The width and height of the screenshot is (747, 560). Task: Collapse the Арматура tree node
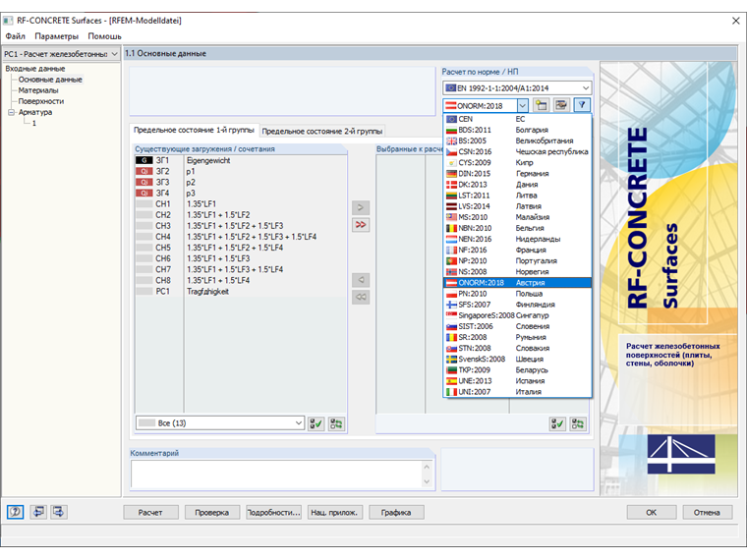pos(11,112)
